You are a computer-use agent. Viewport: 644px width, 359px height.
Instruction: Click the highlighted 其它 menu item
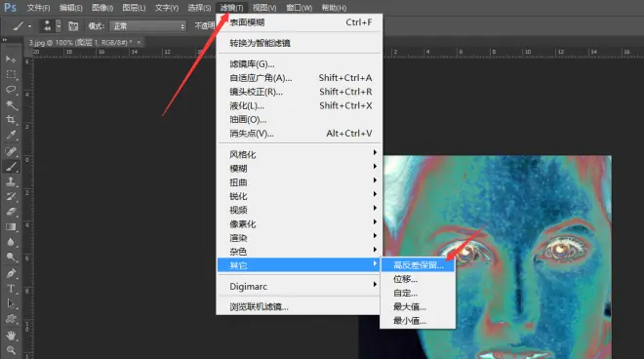(x=300, y=265)
